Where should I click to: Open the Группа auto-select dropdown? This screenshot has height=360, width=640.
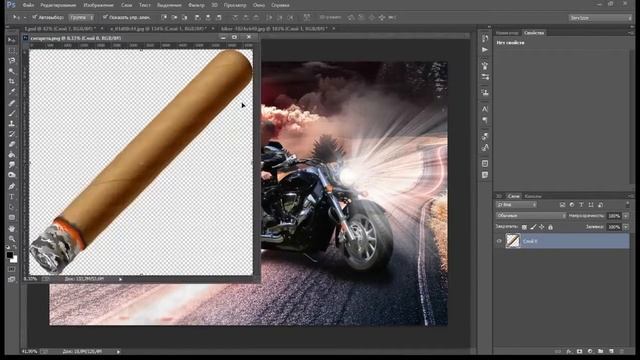pyautogui.click(x=81, y=17)
